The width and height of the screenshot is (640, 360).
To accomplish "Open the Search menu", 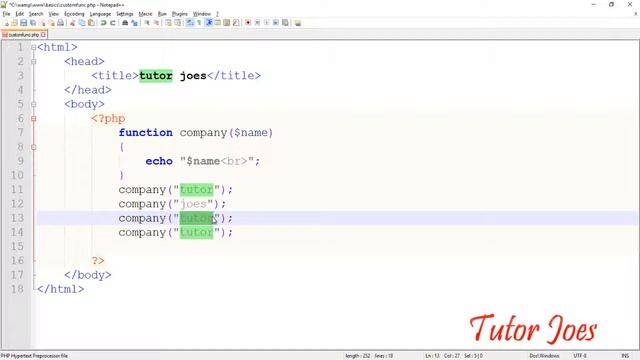I will 36,14.
